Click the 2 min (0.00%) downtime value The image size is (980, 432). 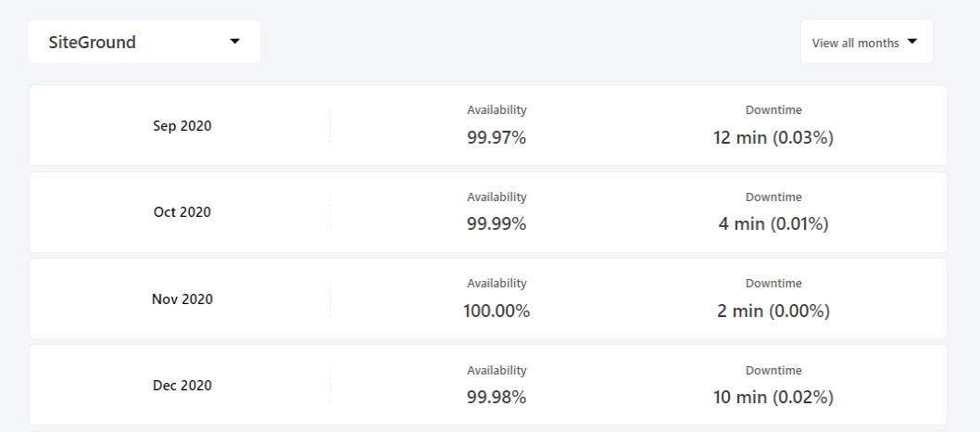point(773,311)
